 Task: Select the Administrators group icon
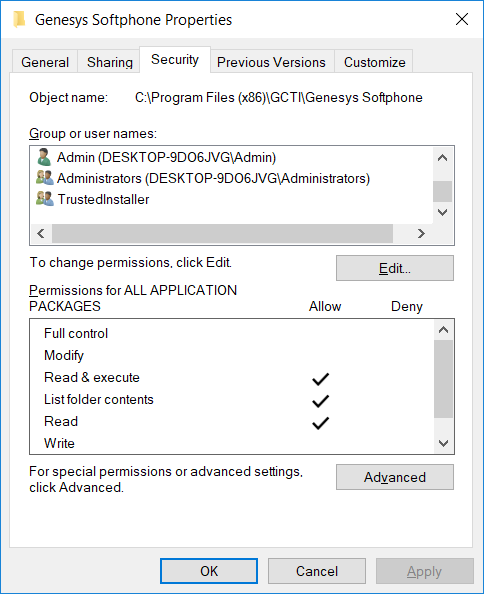click(x=44, y=178)
